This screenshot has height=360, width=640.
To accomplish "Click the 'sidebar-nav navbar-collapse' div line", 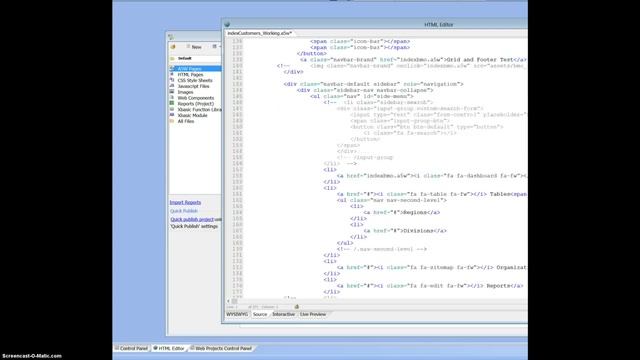I will click(365, 90).
